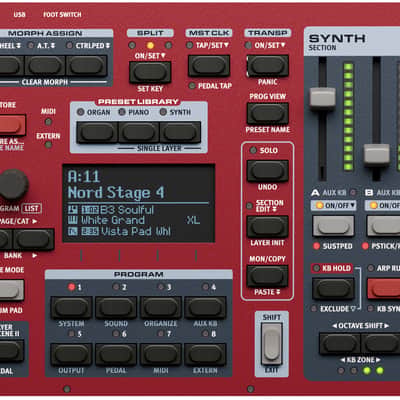400x400 pixels.
Task: Click the MIDI indicator LED
Action: (48, 122)
